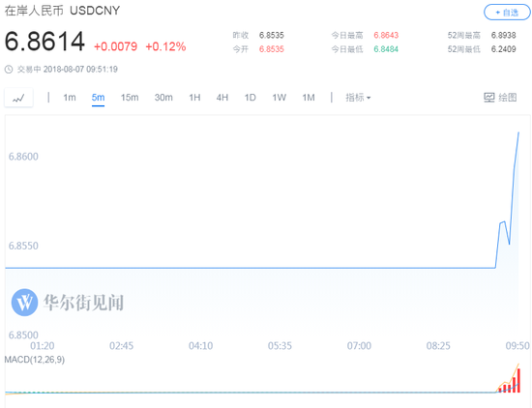Screen dimensions: 532x408
Task: Switch to the 1W weekly chart
Action: coord(280,98)
